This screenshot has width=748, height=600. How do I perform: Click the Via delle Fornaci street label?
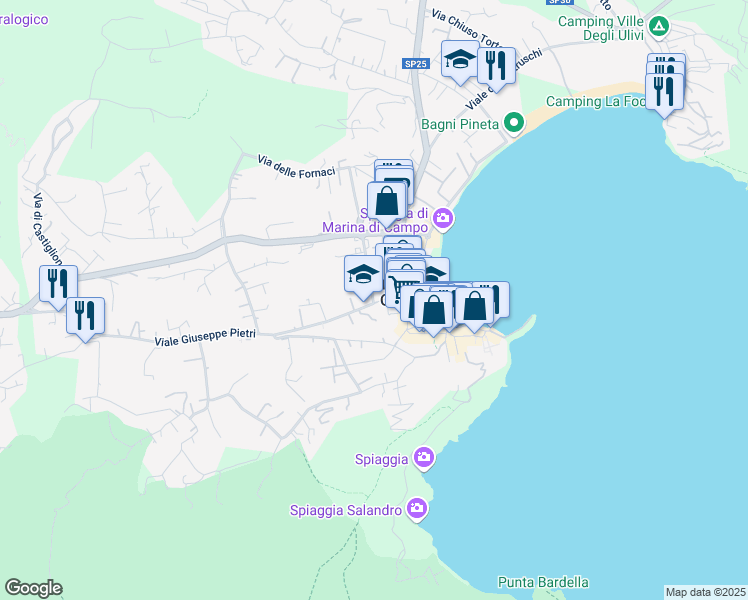click(296, 166)
